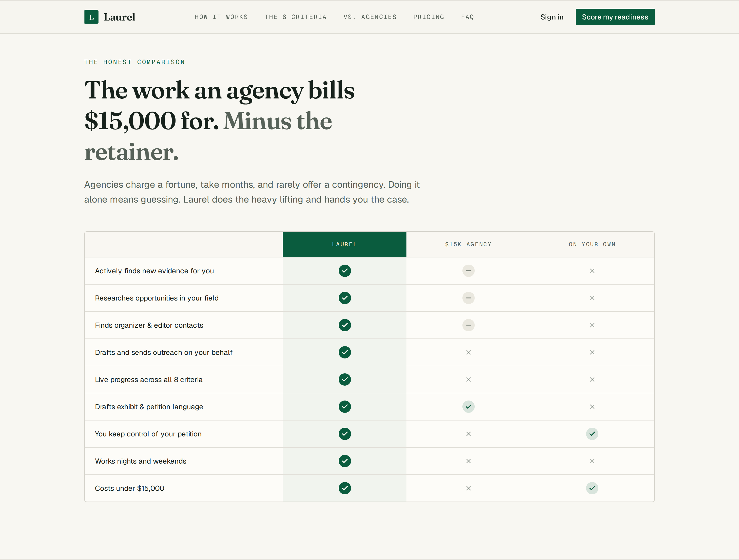Select the LAUREL column header
Viewport: 739px width, 560px height.
(344, 244)
